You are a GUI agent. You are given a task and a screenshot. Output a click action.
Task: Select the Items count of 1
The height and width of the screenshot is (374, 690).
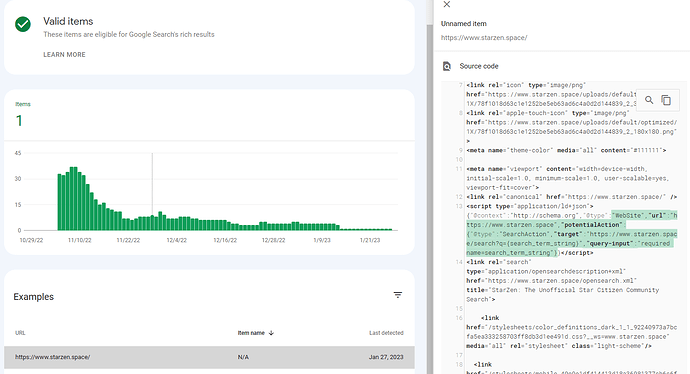(x=19, y=121)
